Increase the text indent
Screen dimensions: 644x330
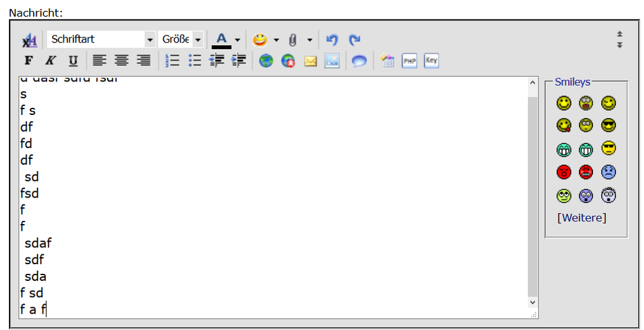pos(239,61)
